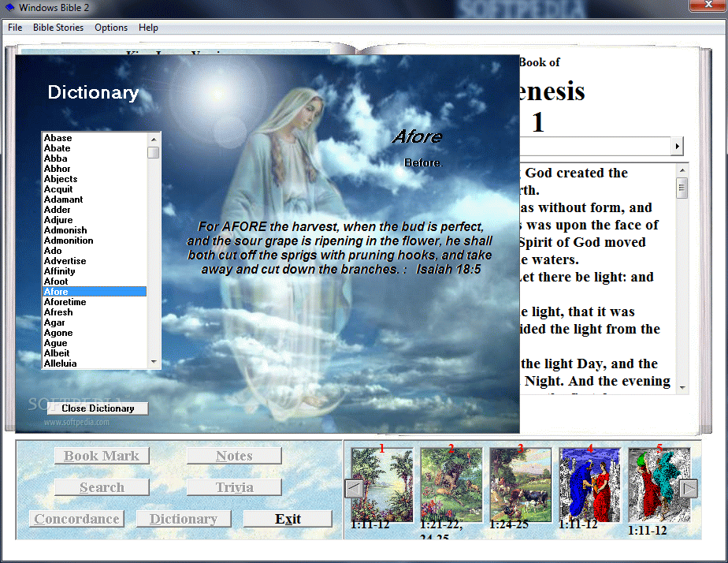Select 'Admonish' in dictionary list
Viewport: 728px width, 563px height.
pyautogui.click(x=95, y=230)
